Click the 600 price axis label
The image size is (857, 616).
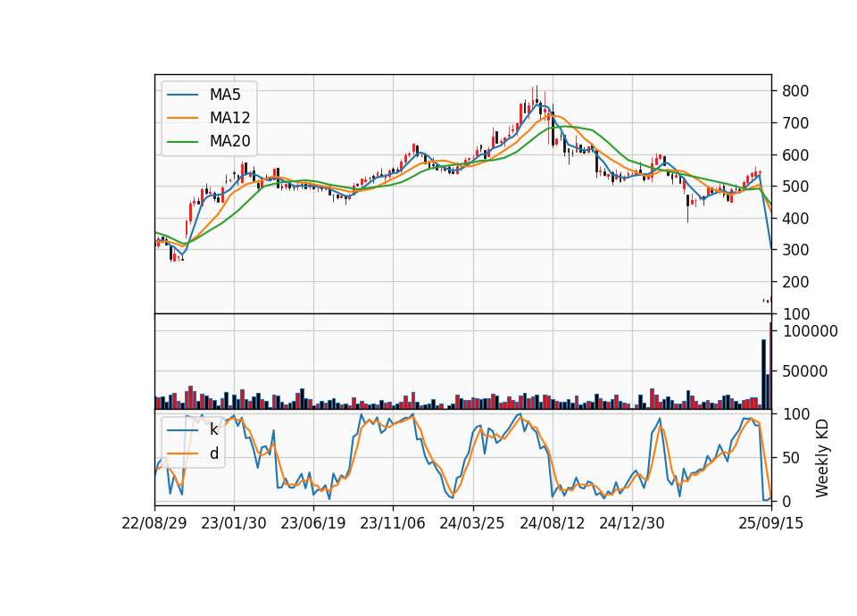coord(795,154)
